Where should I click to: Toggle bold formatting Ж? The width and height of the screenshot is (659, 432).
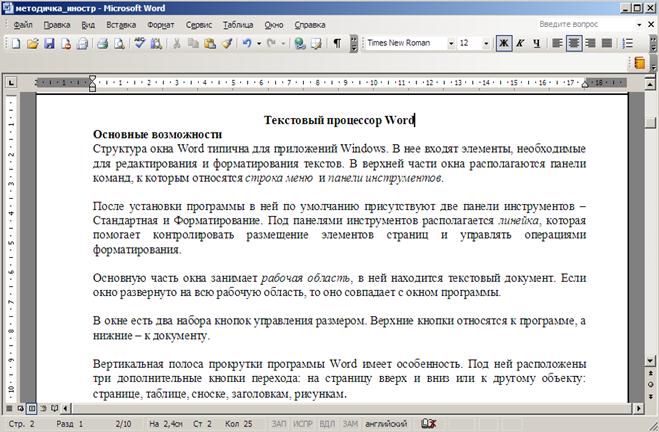(503, 43)
